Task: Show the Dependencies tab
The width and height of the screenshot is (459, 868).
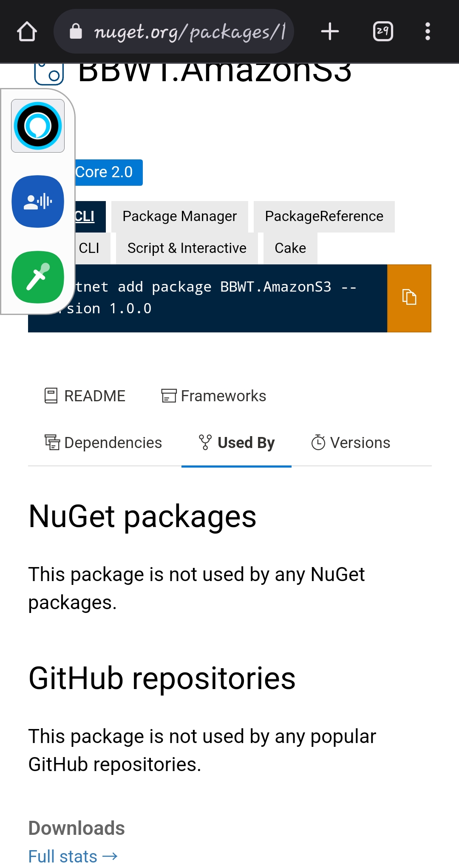Action: coord(104,443)
